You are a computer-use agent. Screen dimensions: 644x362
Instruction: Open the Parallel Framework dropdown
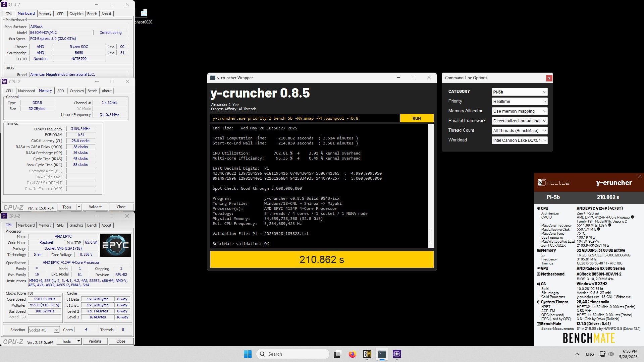[x=520, y=121]
